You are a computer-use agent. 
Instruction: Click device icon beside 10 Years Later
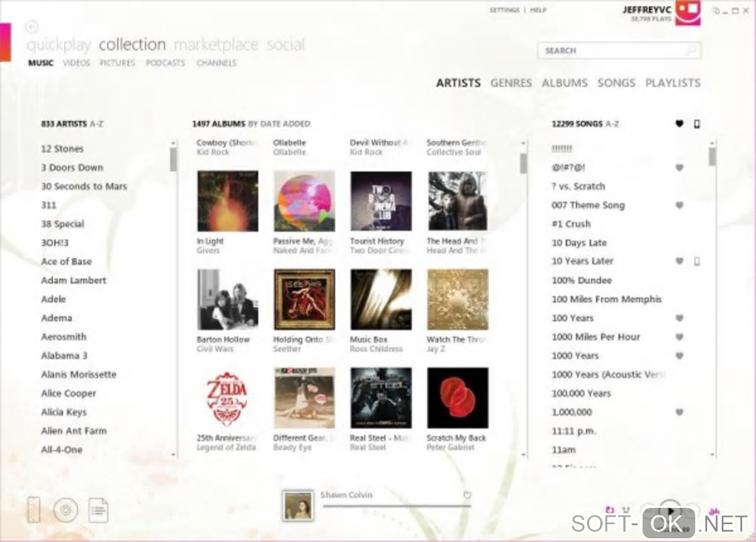[697, 261]
